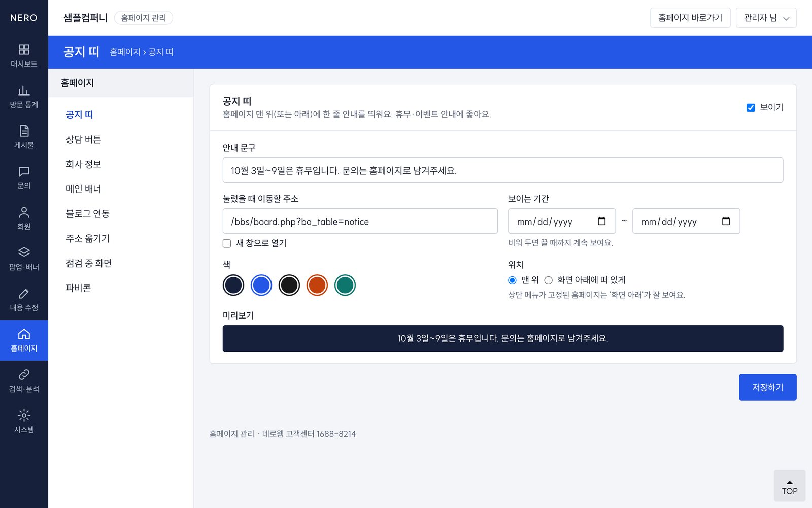
Task: Select the 맨 위 radio button
Action: [x=512, y=280]
